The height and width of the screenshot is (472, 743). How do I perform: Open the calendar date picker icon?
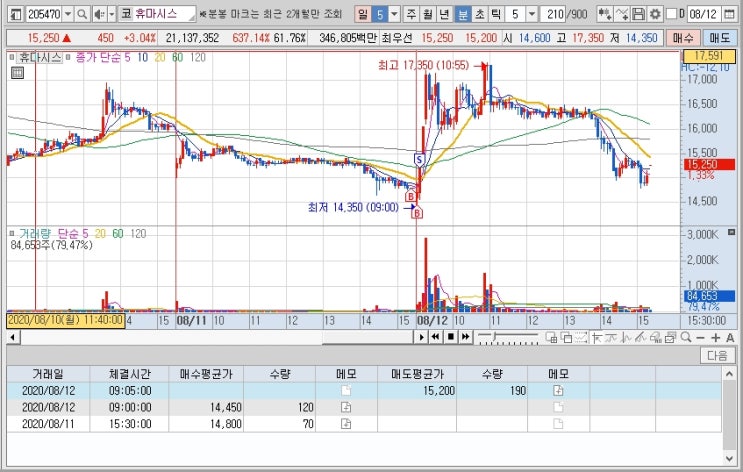click(x=729, y=14)
